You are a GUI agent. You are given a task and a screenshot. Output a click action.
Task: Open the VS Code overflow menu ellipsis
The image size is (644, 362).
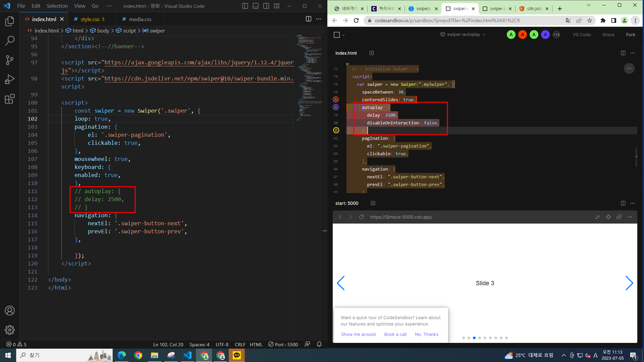tap(109, 6)
